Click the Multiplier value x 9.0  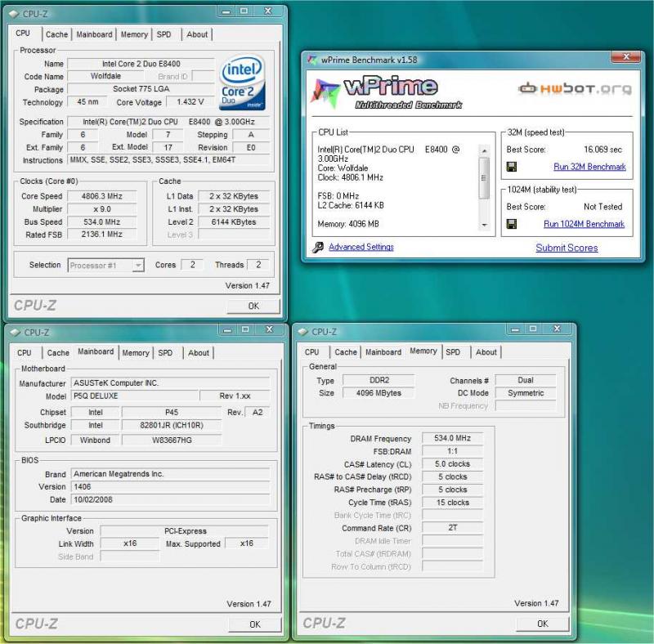click(x=101, y=209)
